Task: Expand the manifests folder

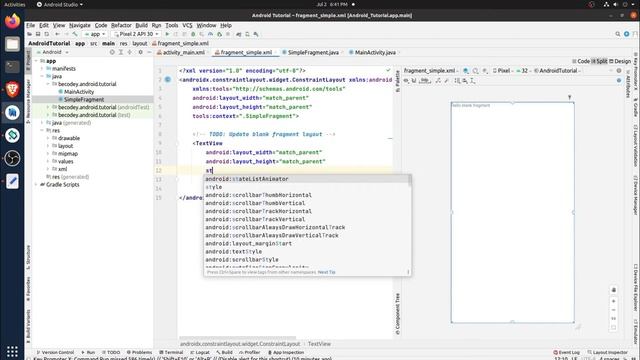Action: [42, 69]
